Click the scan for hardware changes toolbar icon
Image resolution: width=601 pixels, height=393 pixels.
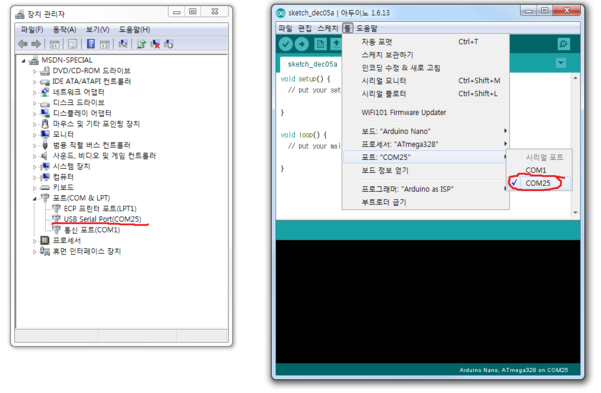tap(123, 44)
